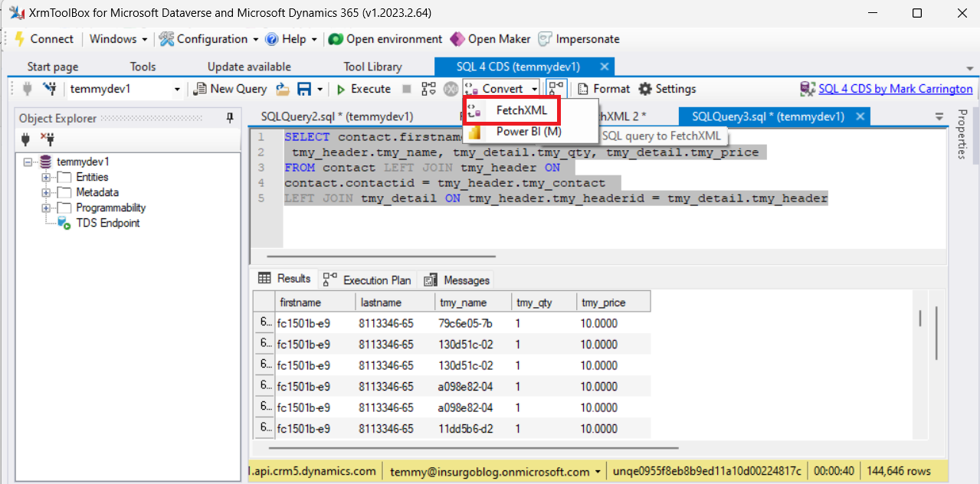Open the Properties side panel tab
This screenshot has width=980, height=484.
click(x=963, y=134)
